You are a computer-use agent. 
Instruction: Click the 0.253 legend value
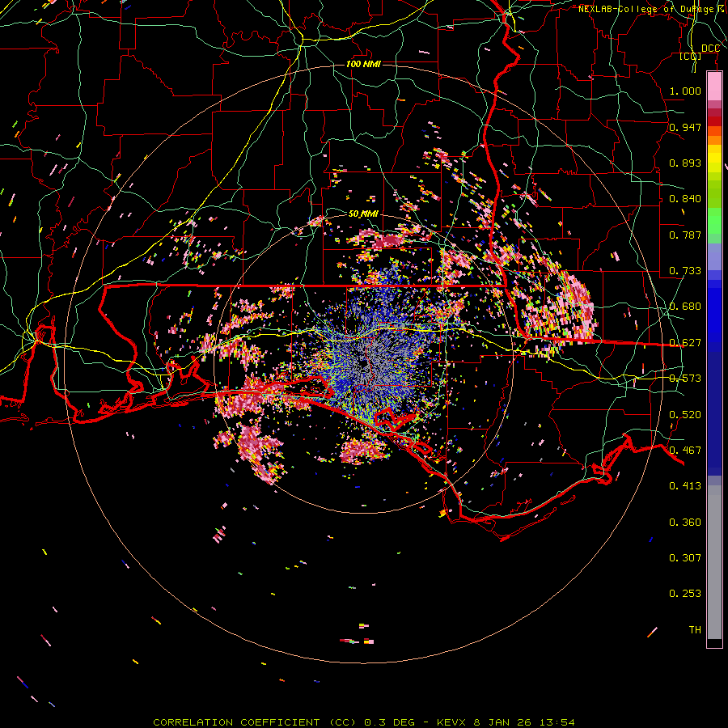[684, 594]
